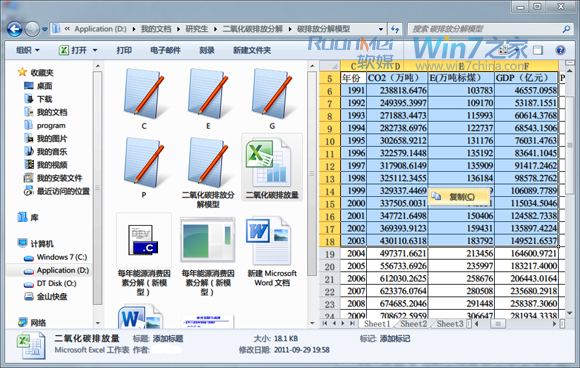The image size is (580, 368).
Task: Click 刻录 in the command bar
Action: (x=207, y=50)
